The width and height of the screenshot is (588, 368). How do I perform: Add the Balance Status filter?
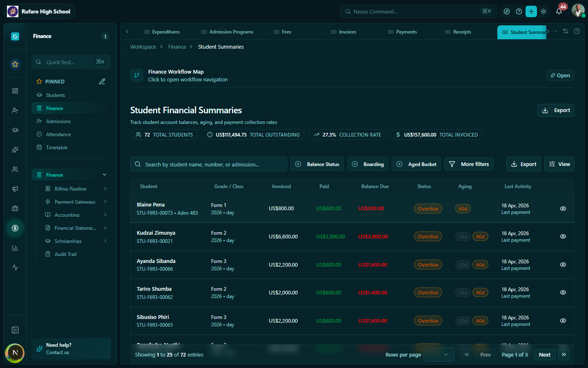coord(317,164)
